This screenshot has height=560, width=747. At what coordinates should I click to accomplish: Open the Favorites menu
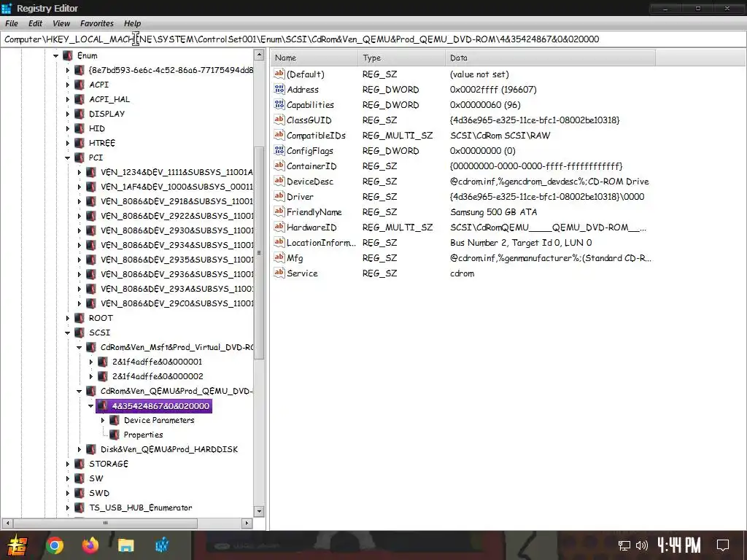tap(97, 23)
